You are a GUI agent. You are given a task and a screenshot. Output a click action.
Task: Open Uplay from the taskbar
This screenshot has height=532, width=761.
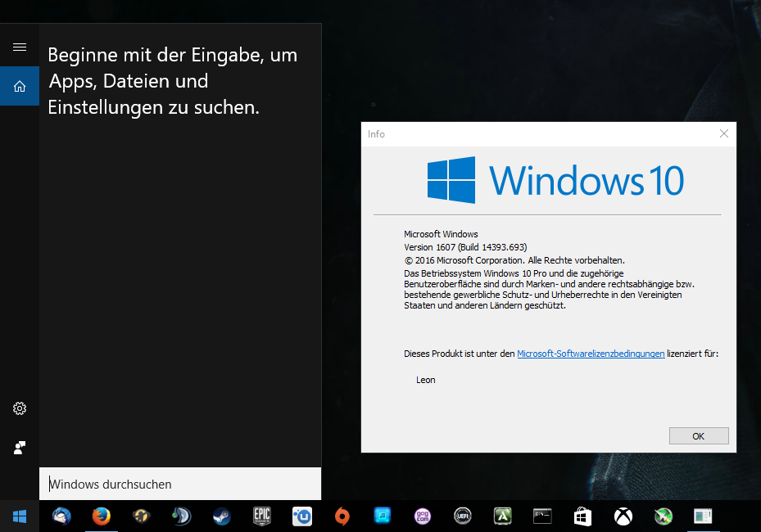coord(302,516)
